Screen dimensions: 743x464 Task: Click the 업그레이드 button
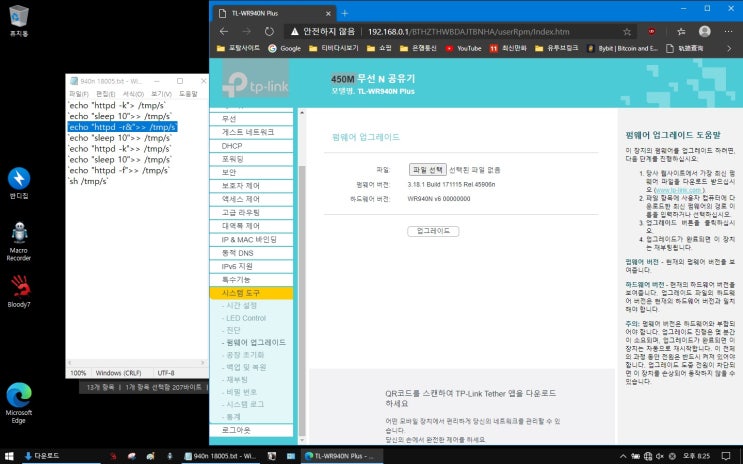pos(433,231)
